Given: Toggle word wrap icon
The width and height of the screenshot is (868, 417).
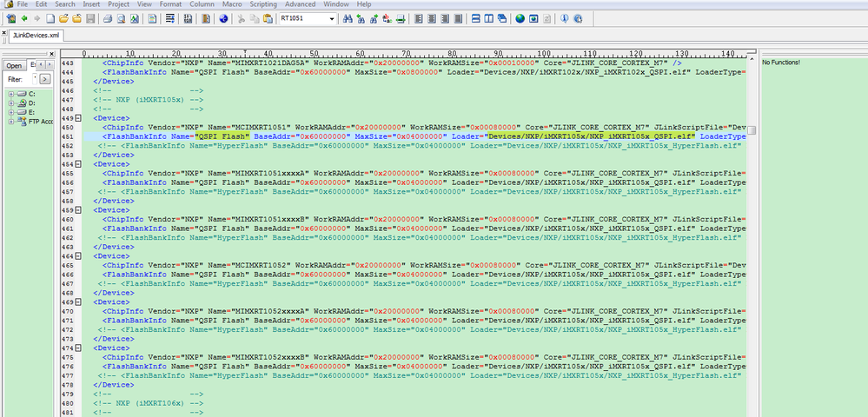Looking at the screenshot, I should pos(170,19).
